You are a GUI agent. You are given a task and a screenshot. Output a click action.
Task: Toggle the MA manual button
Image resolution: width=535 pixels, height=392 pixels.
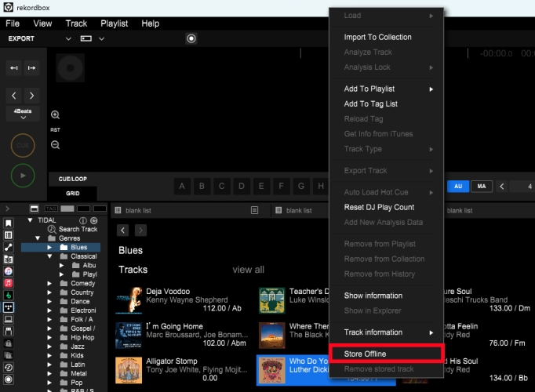point(482,186)
